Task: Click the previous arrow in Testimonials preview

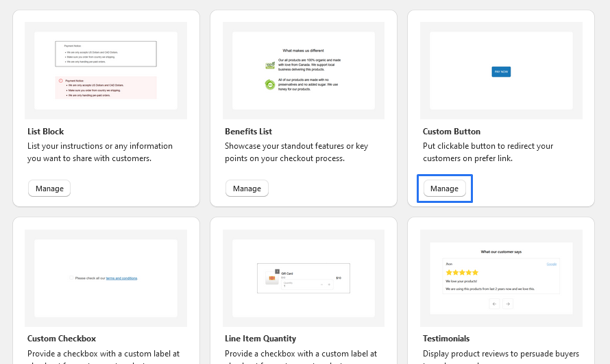Action: (x=494, y=304)
